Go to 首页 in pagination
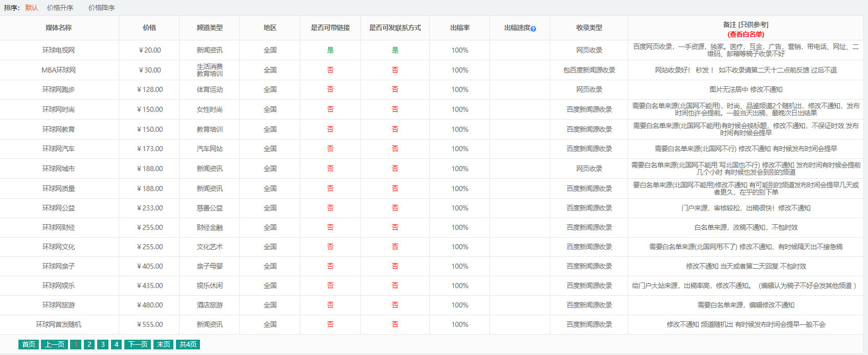Image resolution: width=868 pixels, height=355 pixels. [x=29, y=344]
